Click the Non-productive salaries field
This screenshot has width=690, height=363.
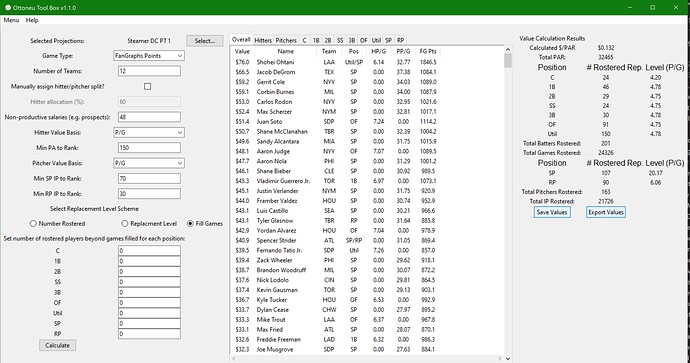tap(149, 117)
